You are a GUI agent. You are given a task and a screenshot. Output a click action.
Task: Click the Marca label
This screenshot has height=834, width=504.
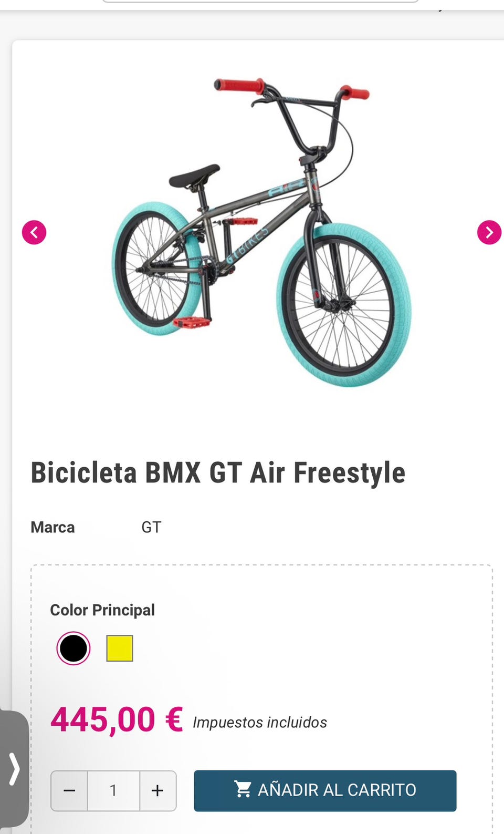point(52,527)
